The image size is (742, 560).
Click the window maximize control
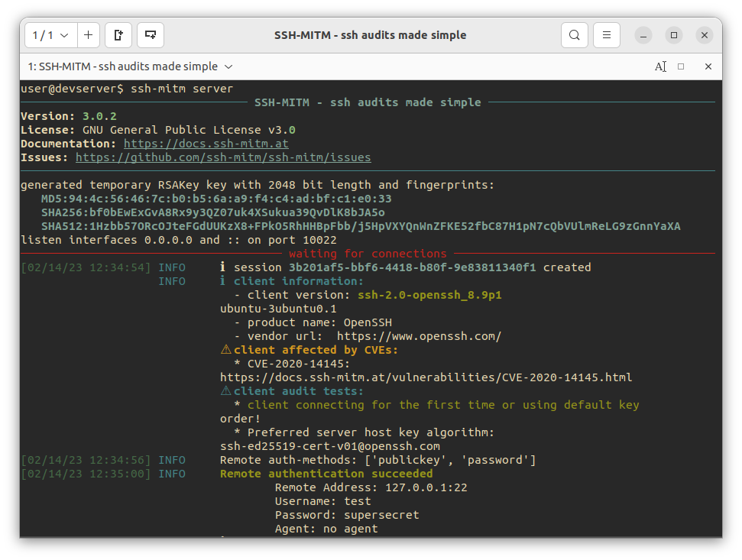pyautogui.click(x=673, y=35)
